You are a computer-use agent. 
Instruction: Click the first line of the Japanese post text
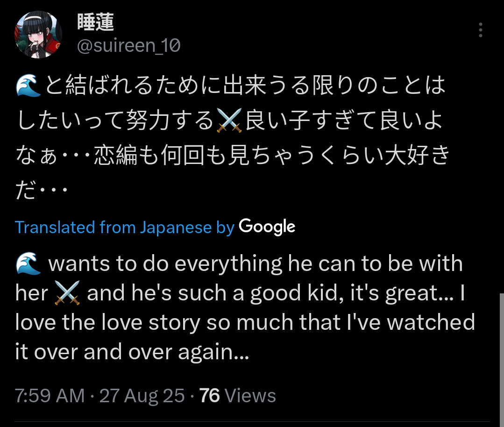pyautogui.click(x=230, y=85)
